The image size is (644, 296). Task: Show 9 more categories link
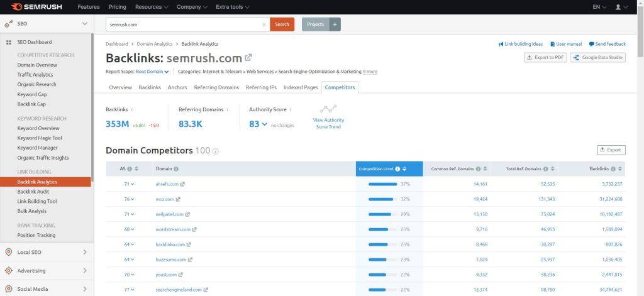tap(370, 72)
